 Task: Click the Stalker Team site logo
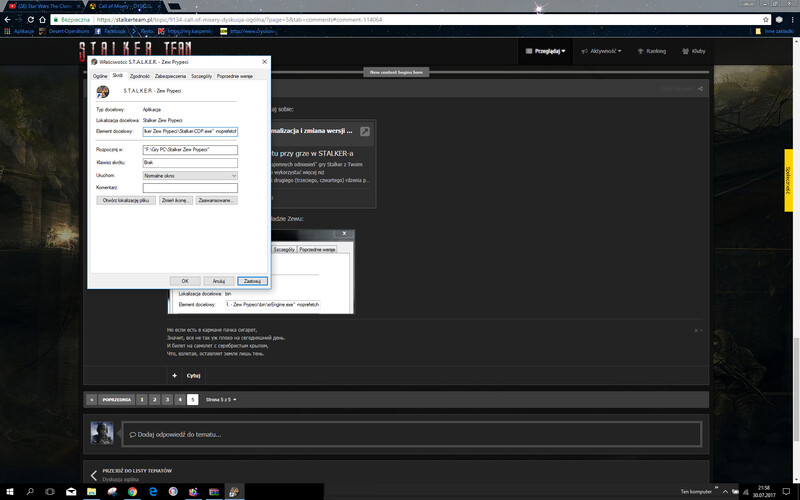pos(135,51)
